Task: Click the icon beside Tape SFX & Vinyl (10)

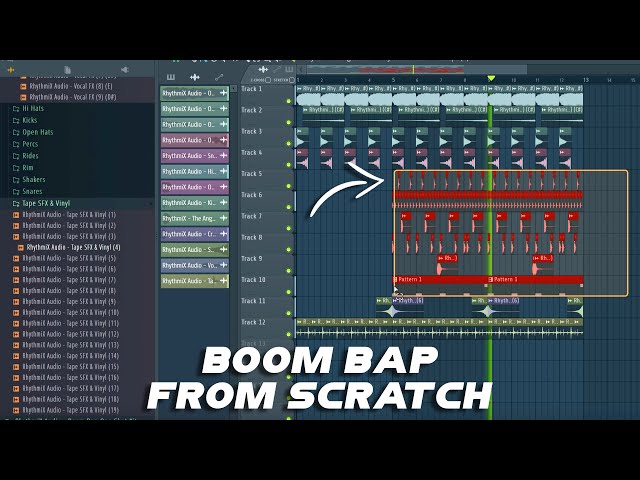Action: pos(16,313)
